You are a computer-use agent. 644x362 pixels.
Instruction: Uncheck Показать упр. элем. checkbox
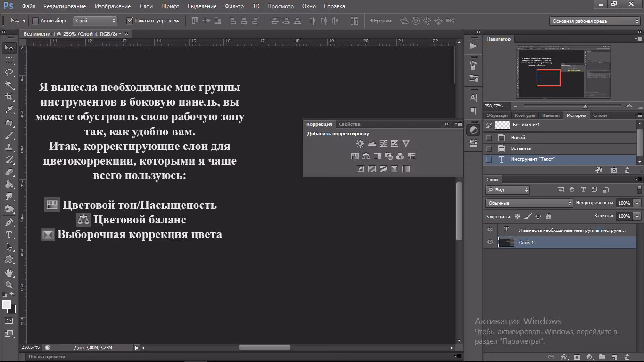(x=130, y=21)
